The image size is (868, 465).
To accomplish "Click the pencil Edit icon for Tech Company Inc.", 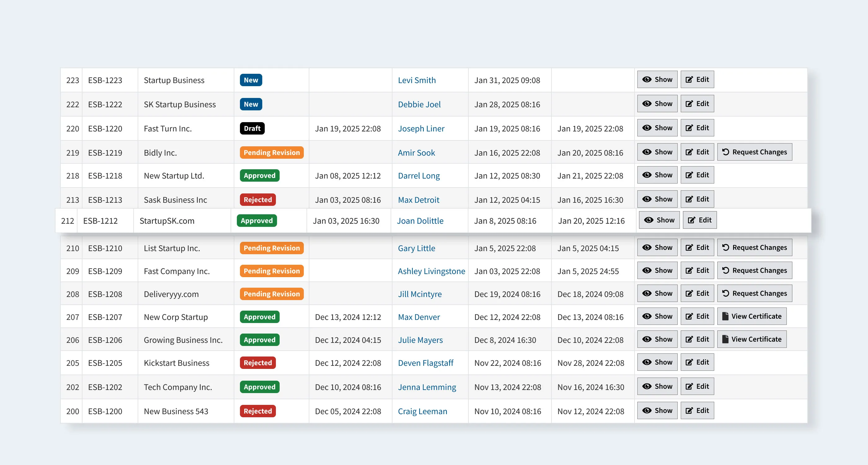I will (689, 387).
